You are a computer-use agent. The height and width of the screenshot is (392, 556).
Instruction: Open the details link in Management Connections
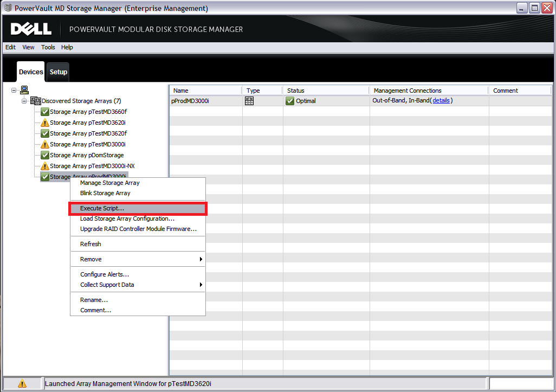[x=441, y=100]
